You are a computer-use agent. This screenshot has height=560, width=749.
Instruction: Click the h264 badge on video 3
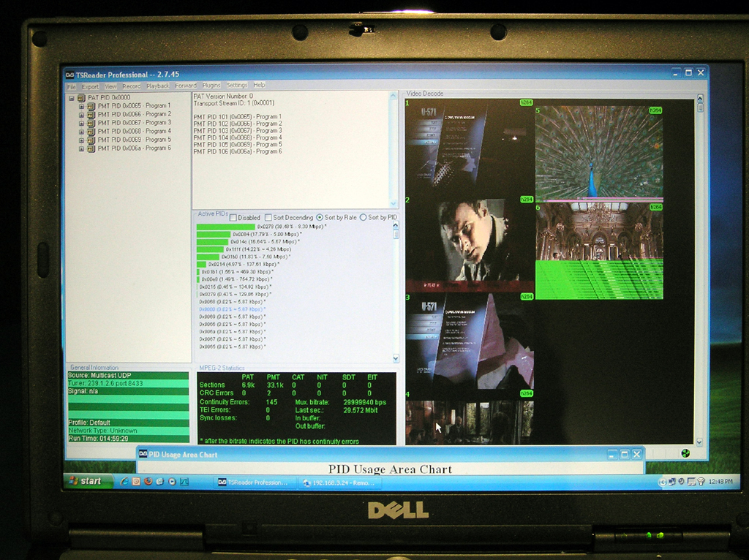(x=527, y=297)
